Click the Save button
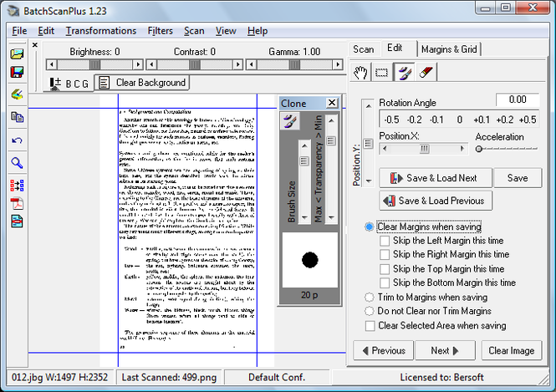The image size is (556, 392). point(518,178)
